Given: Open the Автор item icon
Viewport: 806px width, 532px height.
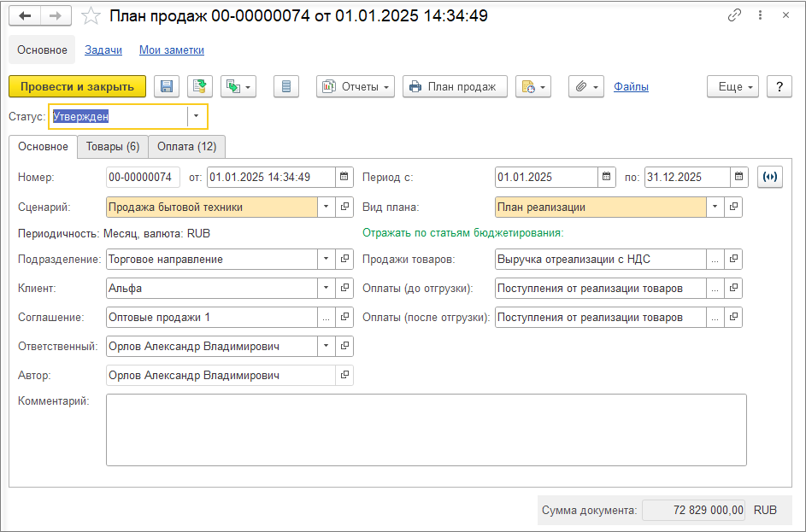Looking at the screenshot, I should tap(344, 376).
